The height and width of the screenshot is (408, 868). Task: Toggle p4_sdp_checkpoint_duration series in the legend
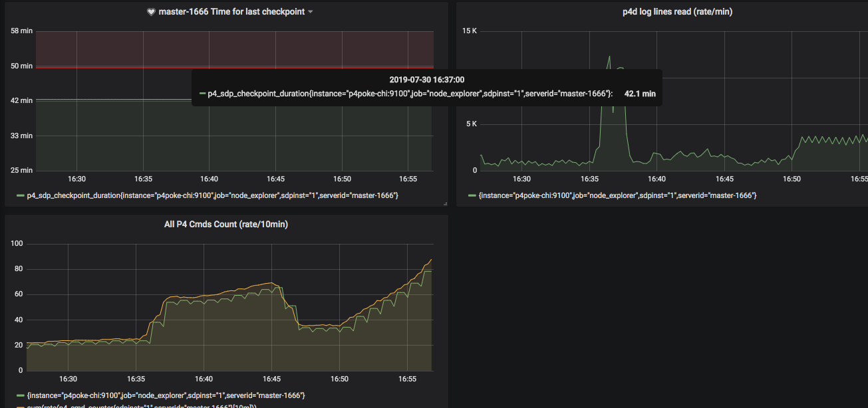tap(212, 195)
